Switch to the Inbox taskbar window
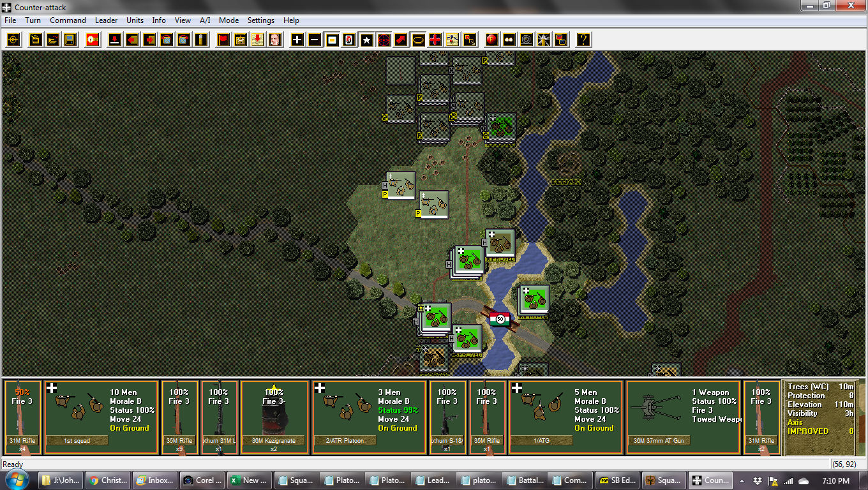Image resolution: width=868 pixels, height=490 pixels. 155,480
